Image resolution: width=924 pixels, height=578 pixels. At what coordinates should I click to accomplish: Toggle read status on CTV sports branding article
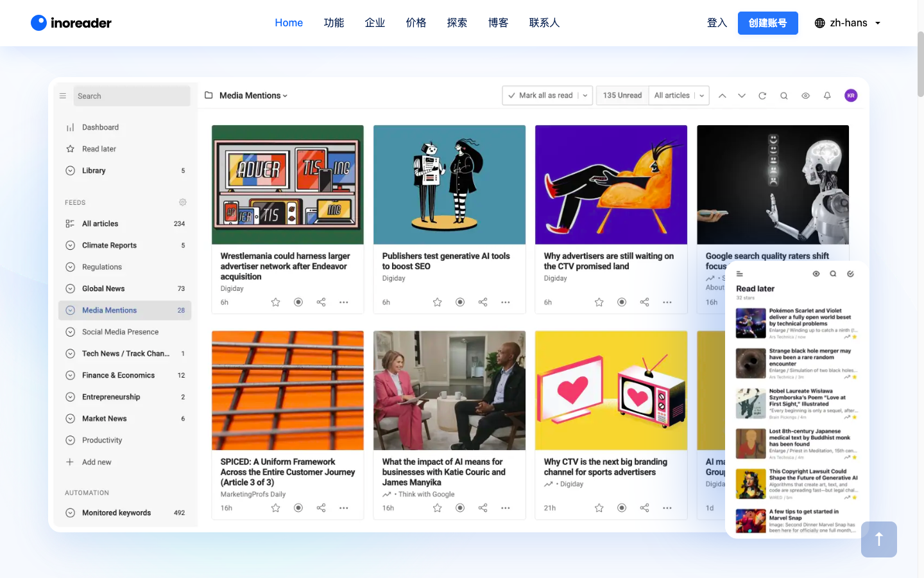tap(622, 508)
